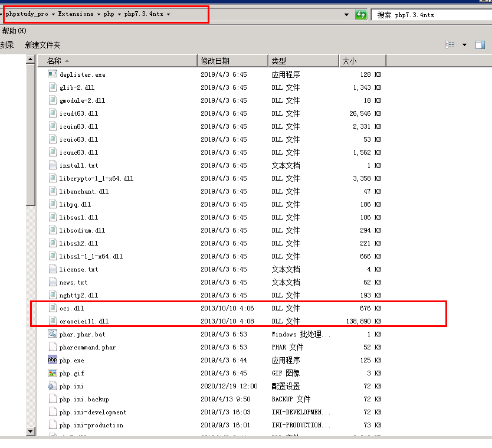Image resolution: width=492 pixels, height=448 pixels.
Task: Show the preview pane using the rightmost icon
Action: point(479,45)
